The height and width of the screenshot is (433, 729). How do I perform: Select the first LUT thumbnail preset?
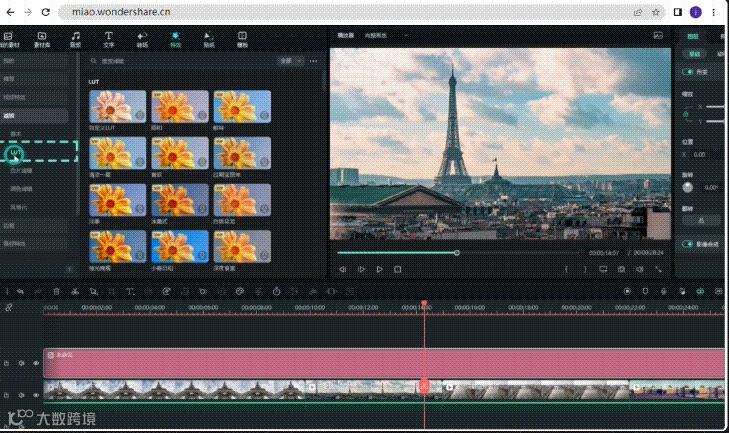coord(117,106)
